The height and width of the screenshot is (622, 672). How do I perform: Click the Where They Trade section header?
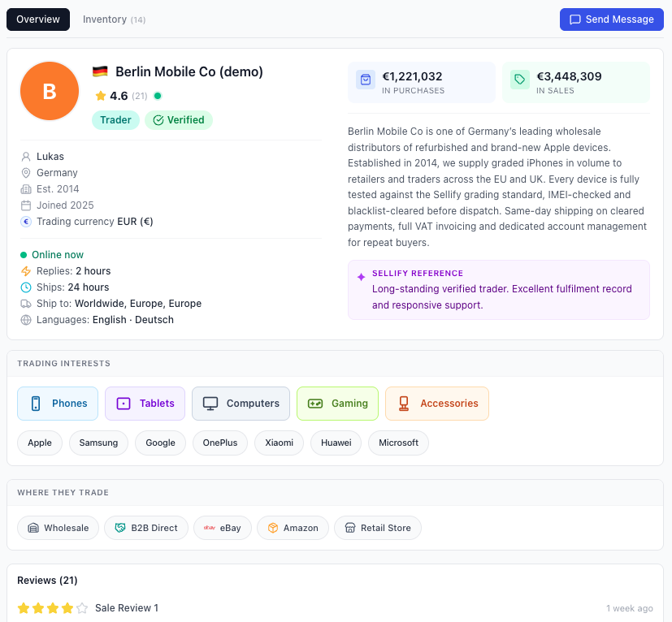(63, 493)
